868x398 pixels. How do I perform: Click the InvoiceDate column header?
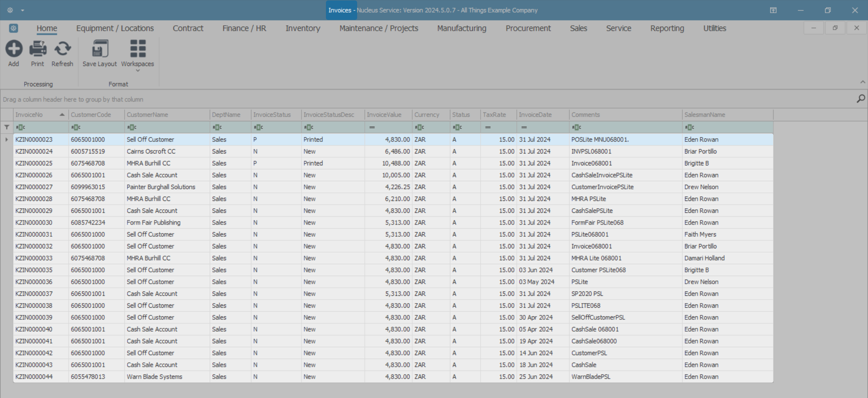tap(535, 115)
